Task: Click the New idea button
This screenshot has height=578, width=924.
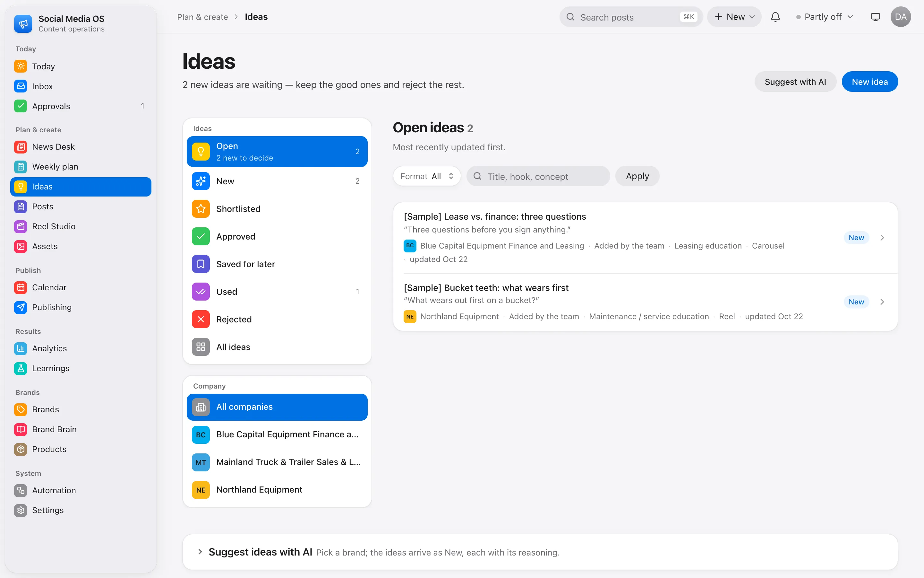Action: point(869,82)
